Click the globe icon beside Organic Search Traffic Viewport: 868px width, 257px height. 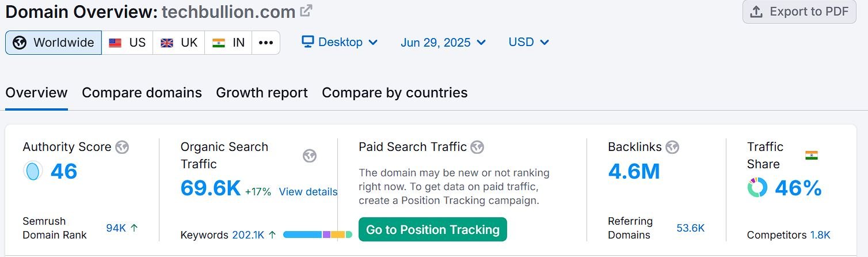pos(310,156)
